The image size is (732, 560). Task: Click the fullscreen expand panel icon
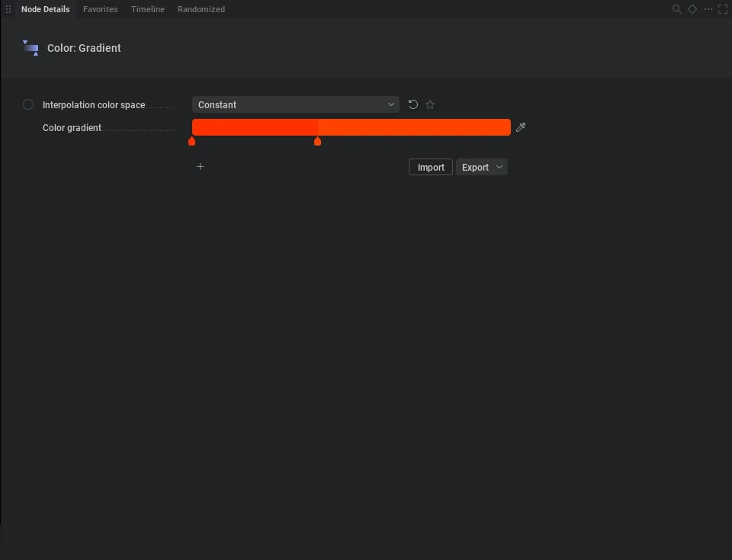[x=723, y=9]
